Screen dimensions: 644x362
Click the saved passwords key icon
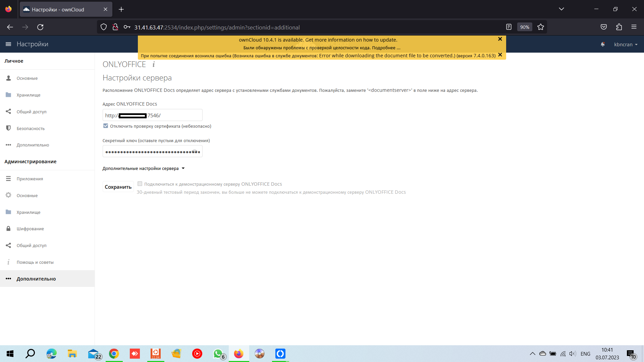(127, 27)
